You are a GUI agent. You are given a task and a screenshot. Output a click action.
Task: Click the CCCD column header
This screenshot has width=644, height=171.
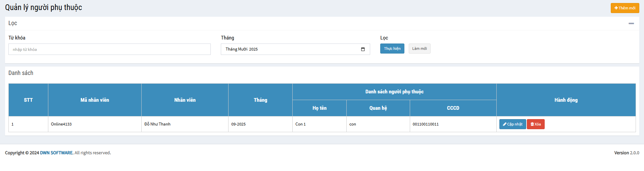click(x=453, y=108)
